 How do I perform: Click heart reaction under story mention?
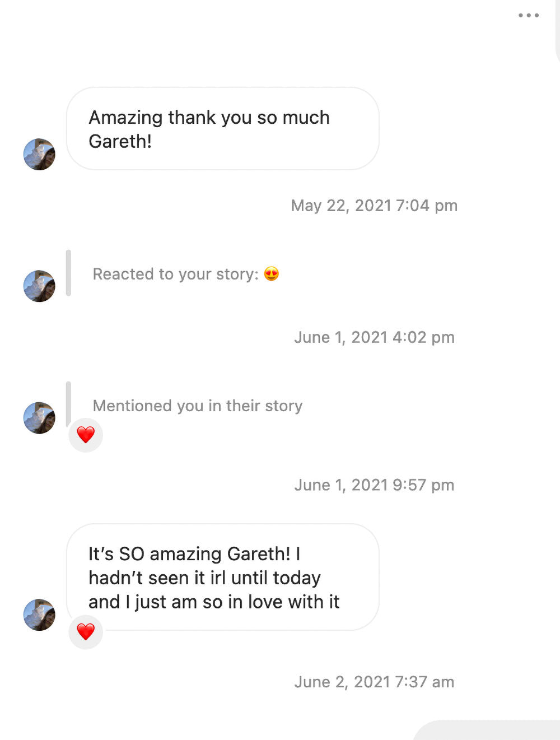coord(86,435)
